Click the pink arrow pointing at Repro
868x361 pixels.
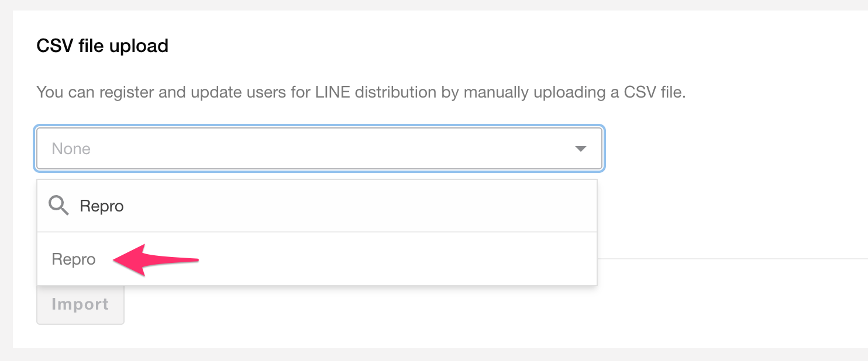click(x=156, y=261)
